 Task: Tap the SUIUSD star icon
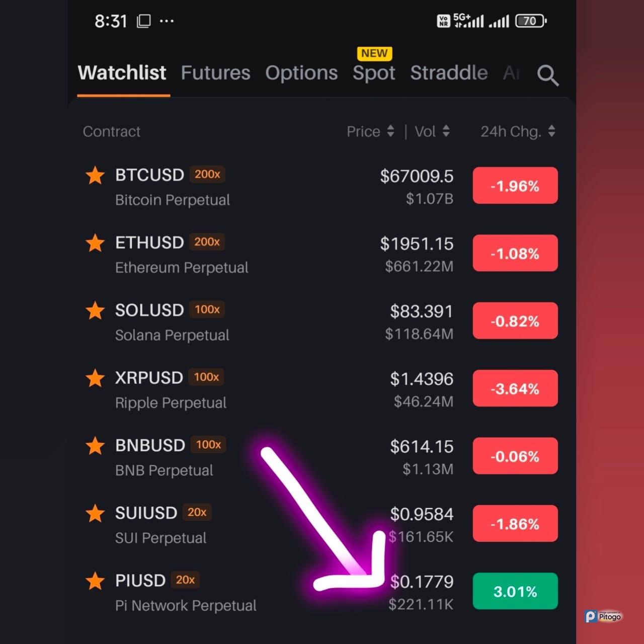[95, 513]
